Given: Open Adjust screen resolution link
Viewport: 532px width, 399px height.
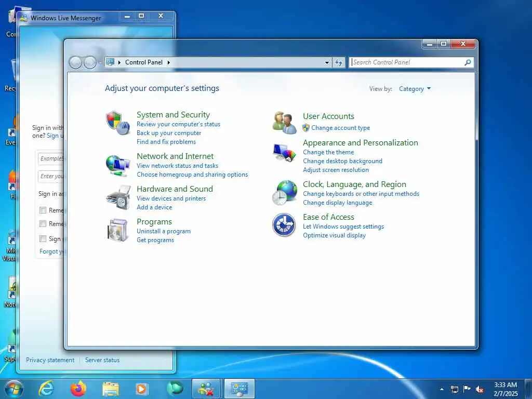Looking at the screenshot, I should (x=336, y=170).
